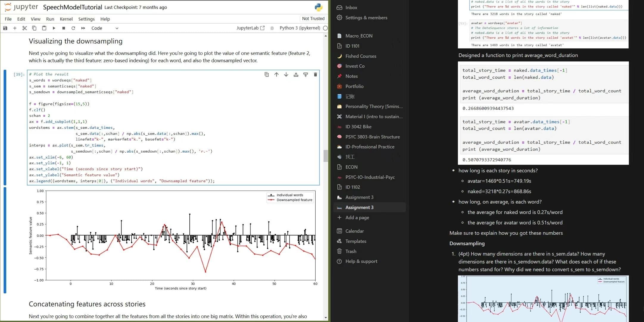This screenshot has height=322, width=644.
Task: Open Templates in the Notion sidebar
Action: pos(356,241)
